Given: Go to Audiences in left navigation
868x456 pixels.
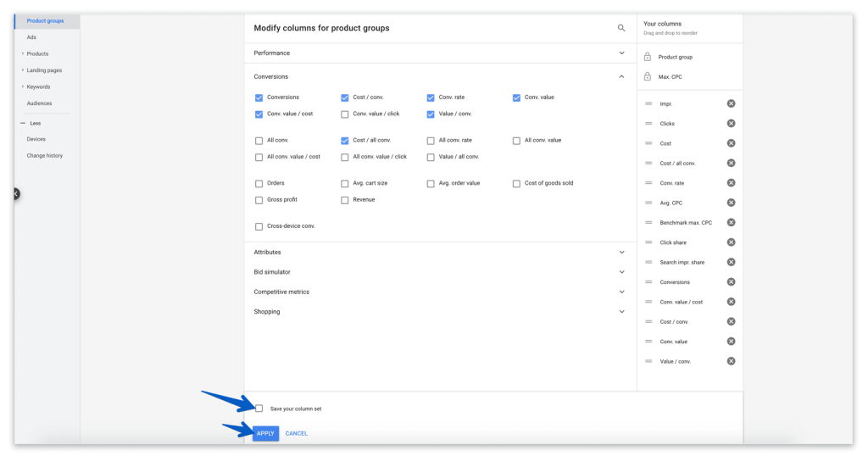Looking at the screenshot, I should tap(39, 103).
